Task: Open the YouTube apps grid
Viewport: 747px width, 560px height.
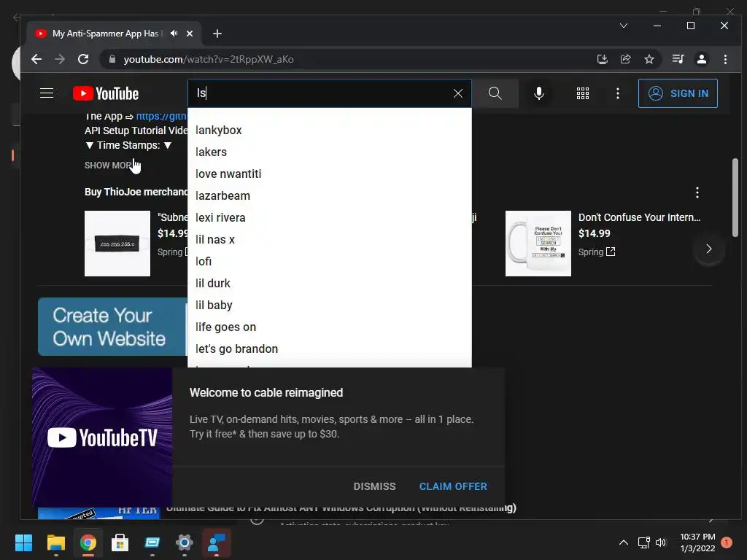Action: tap(583, 93)
